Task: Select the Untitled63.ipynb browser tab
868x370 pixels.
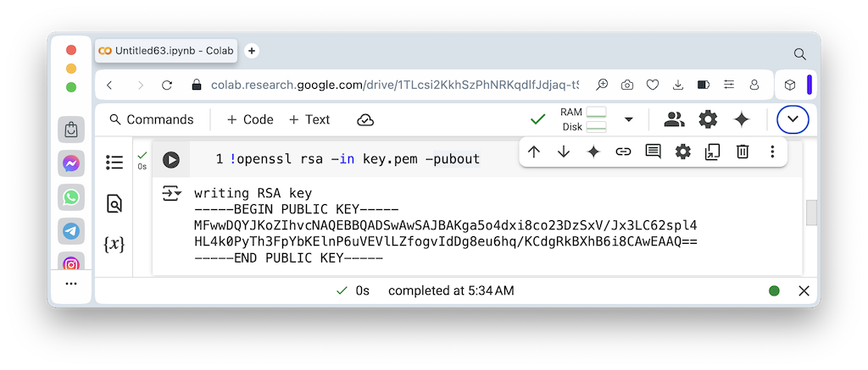Action: point(166,51)
